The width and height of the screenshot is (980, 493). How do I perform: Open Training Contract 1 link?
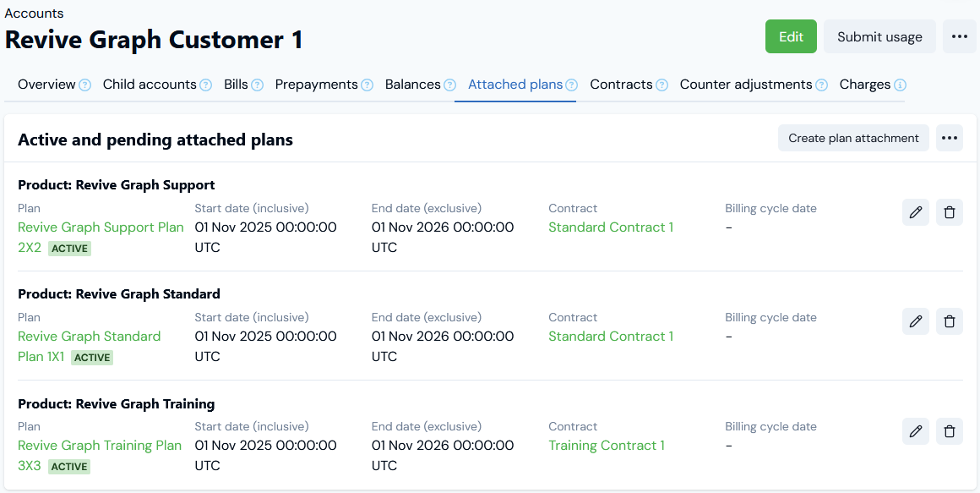coord(607,446)
